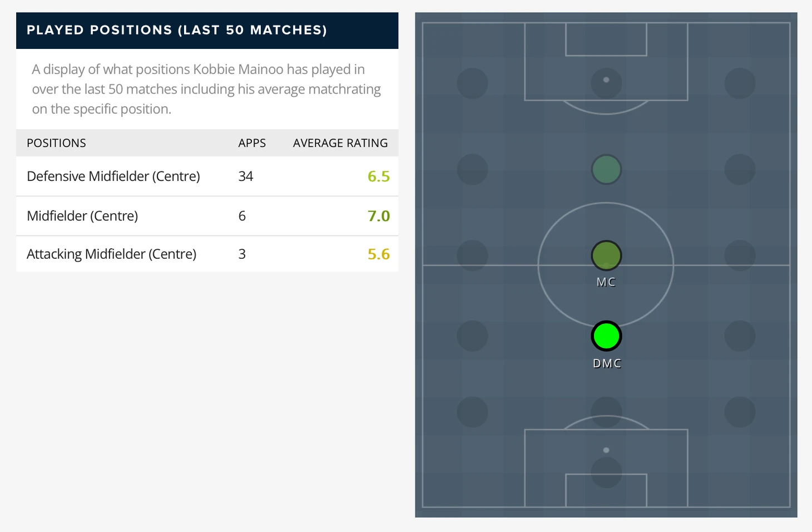Click the bright green DMC position marker
812x532 pixels.
(x=606, y=336)
